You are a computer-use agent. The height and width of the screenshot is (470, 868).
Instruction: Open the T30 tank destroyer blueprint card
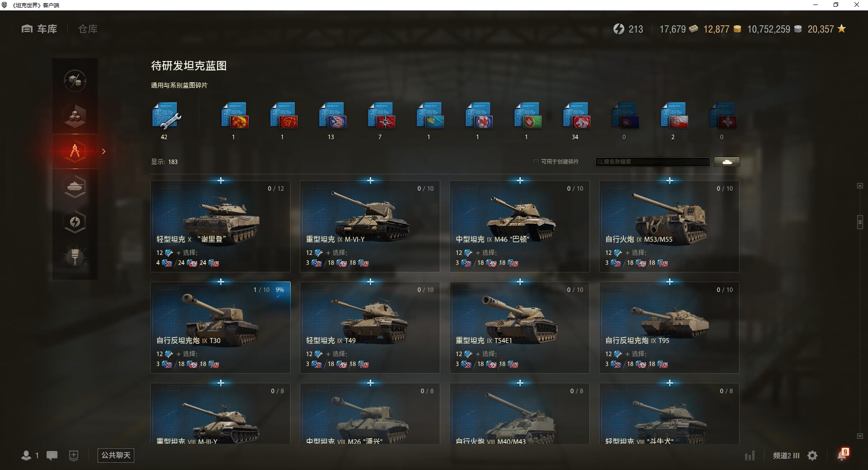coord(220,328)
